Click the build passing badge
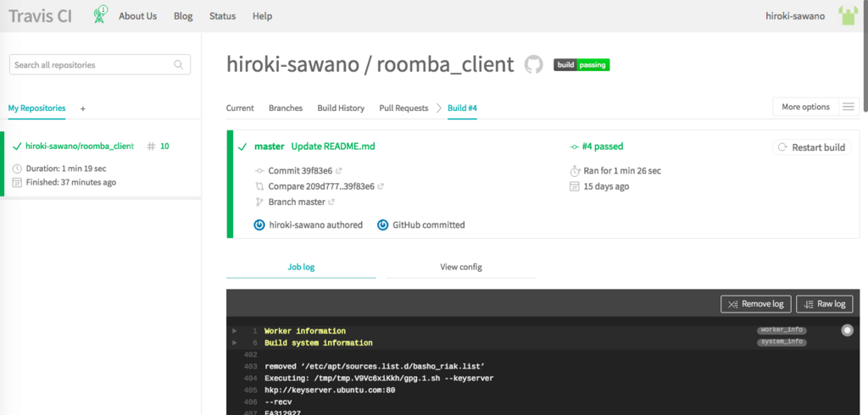 [581, 64]
